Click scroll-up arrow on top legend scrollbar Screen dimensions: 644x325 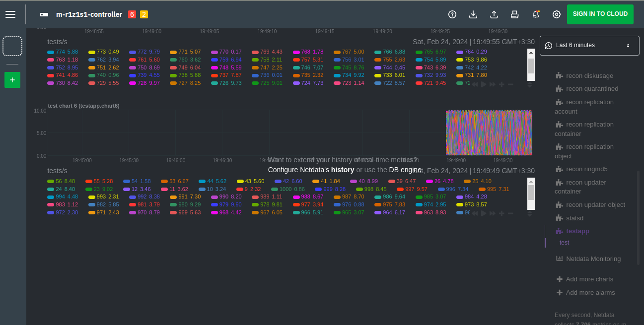pos(531,53)
